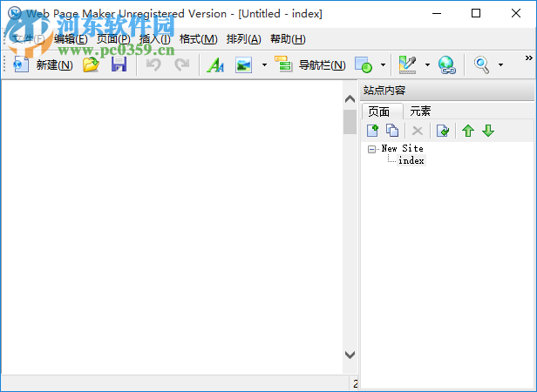Open the 帮助(H) menu

coord(288,39)
